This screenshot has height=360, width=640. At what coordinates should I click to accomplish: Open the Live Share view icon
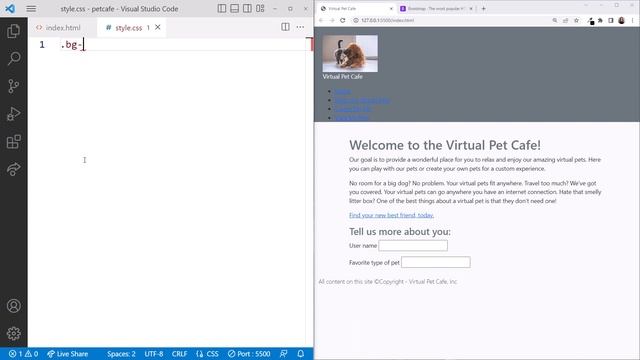tap(13, 169)
